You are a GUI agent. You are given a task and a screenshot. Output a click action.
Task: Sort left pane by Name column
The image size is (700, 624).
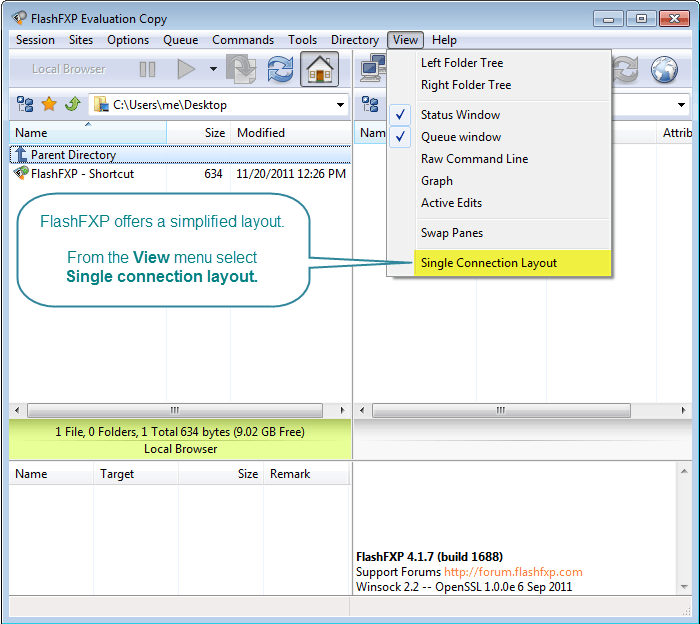(88, 133)
